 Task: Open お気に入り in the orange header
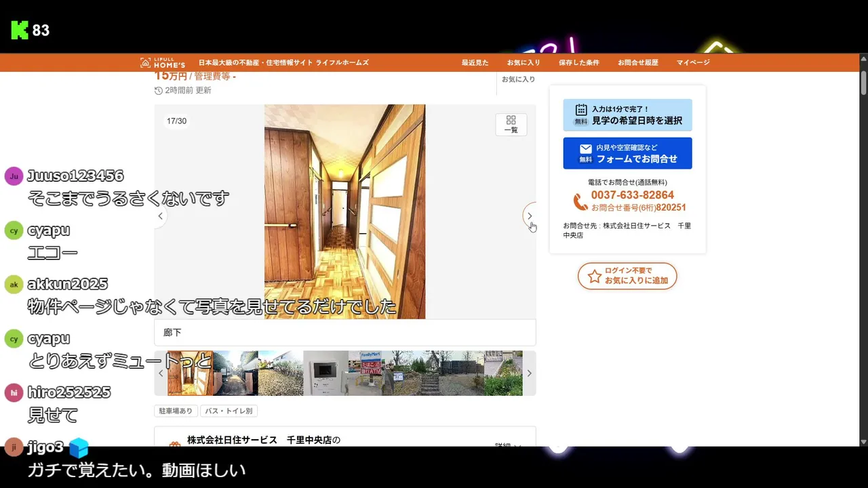tap(524, 62)
